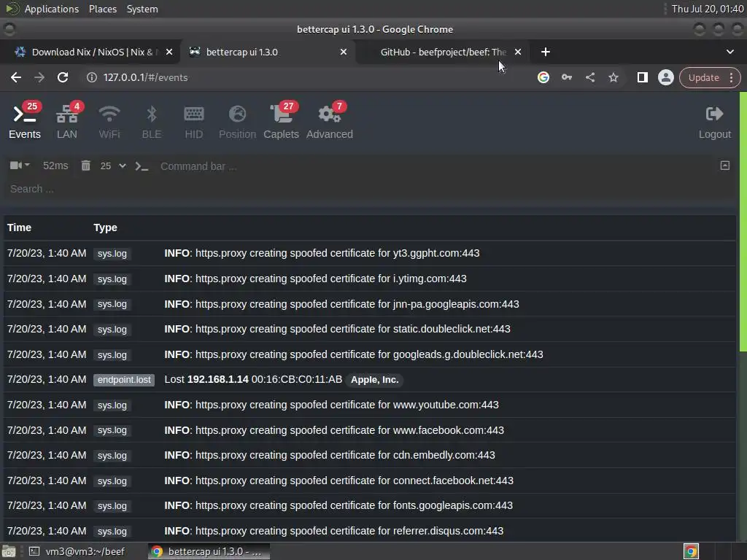Click the Type column header
This screenshot has width=747, height=560.
[x=105, y=227]
